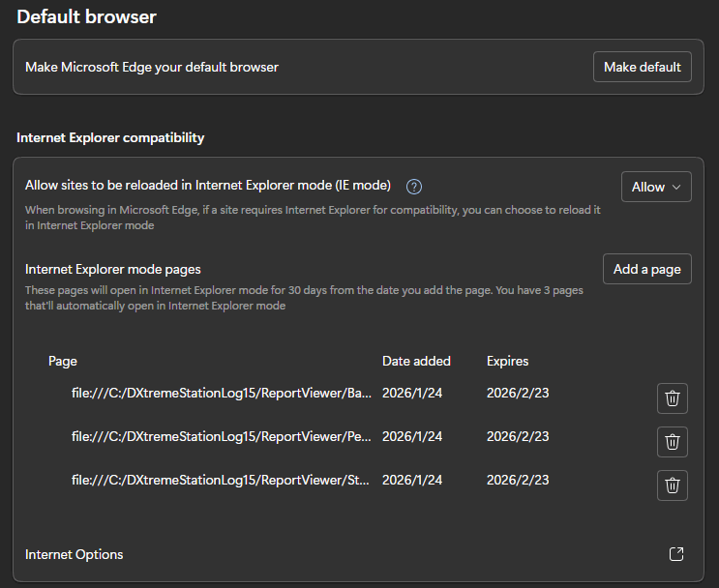
Task: Click trash icon for ReportViewer/Pe page
Action: tap(672, 442)
